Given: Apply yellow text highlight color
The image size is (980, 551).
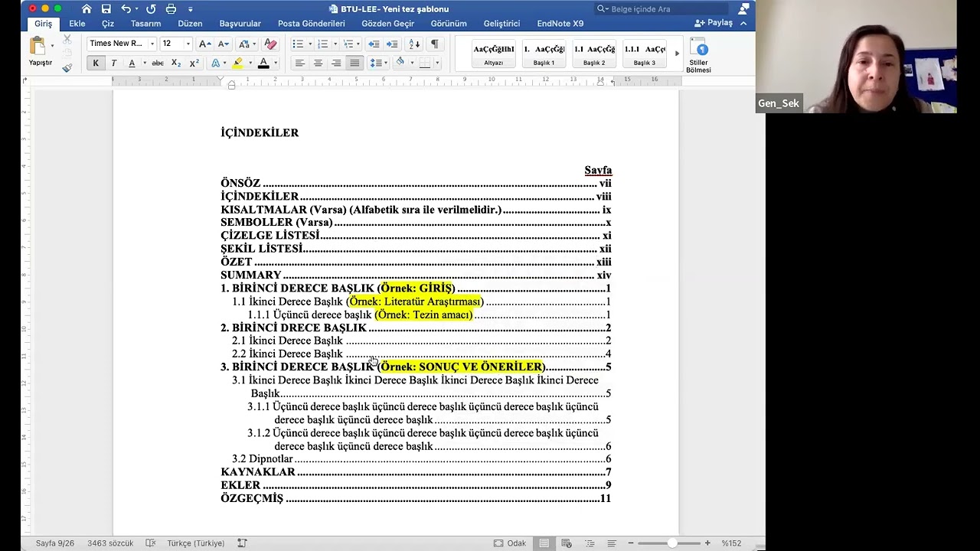Looking at the screenshot, I should pyautogui.click(x=238, y=63).
